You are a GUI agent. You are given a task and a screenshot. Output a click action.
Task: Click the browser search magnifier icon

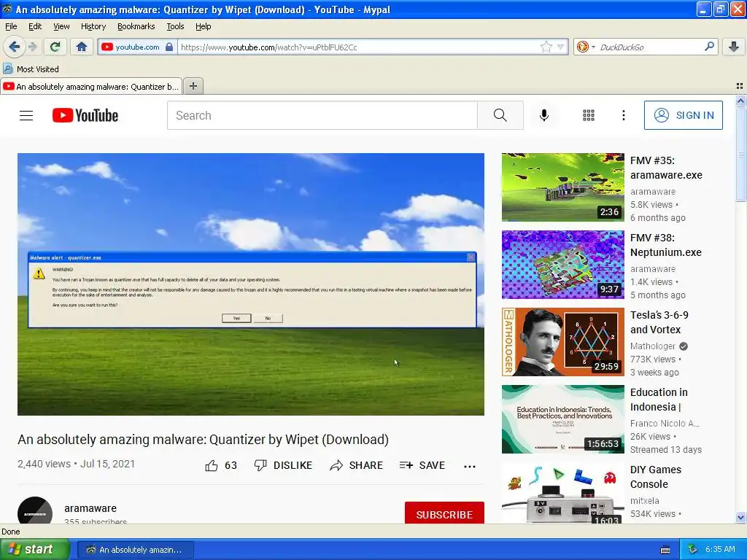pos(709,47)
